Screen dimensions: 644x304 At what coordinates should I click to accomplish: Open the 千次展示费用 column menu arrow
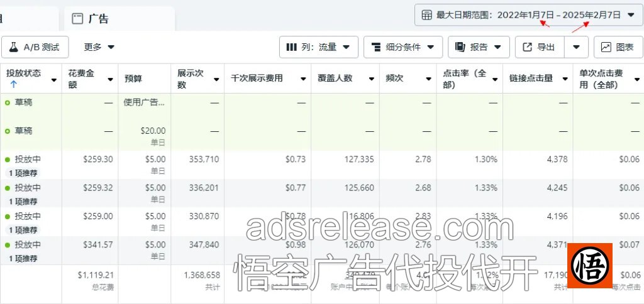click(304, 79)
